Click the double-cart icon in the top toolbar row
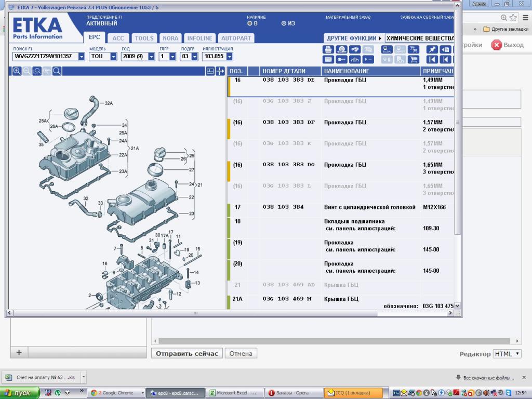Screen dimensions: 532x399 pyautogui.click(x=413, y=49)
